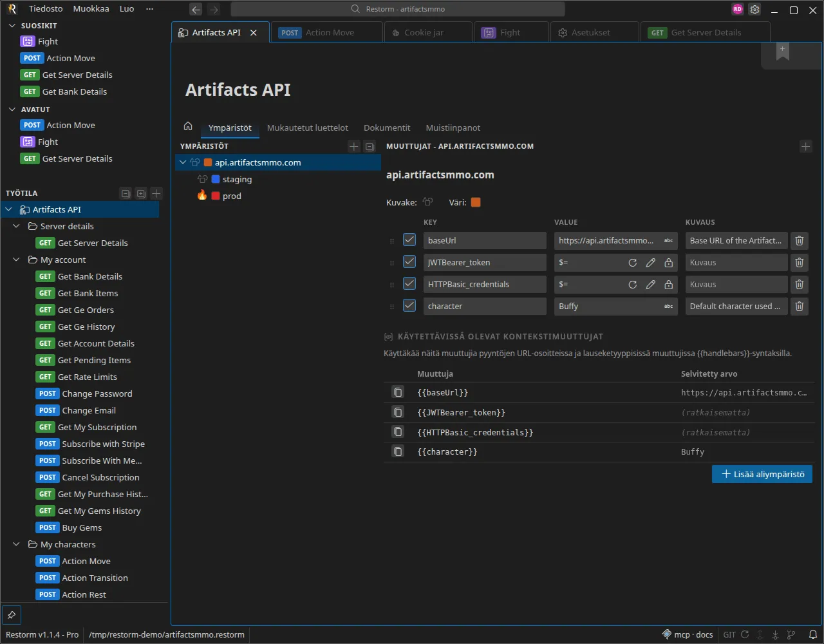This screenshot has height=644, width=824.
Task: Click the pin icon at sidebar bottom
Action: [x=12, y=615]
